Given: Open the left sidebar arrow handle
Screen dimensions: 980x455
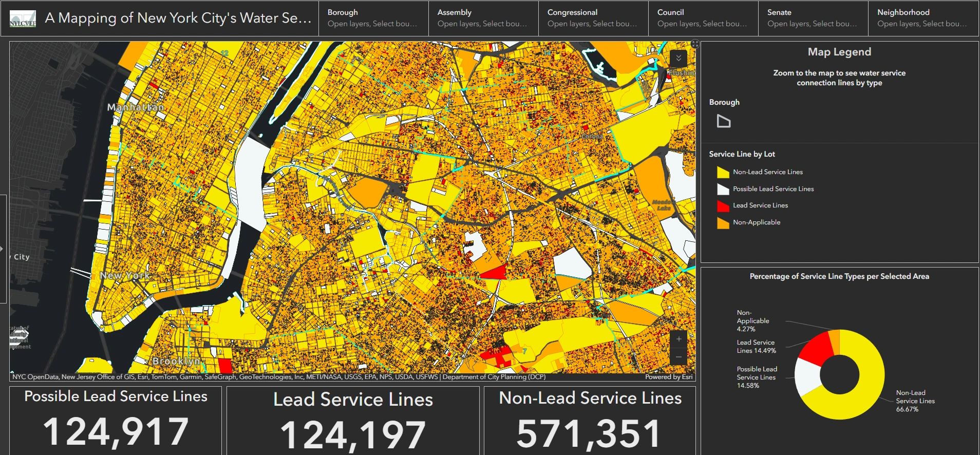Looking at the screenshot, I should click(3, 249).
